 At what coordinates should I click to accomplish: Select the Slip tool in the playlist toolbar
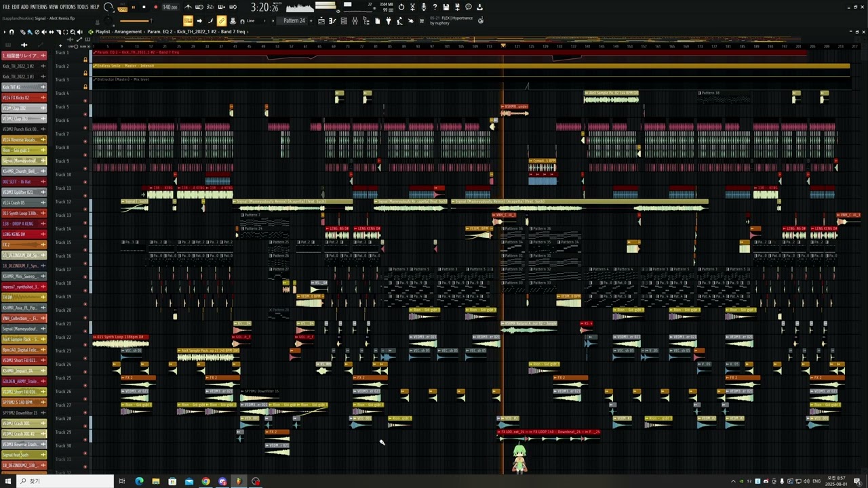(52, 32)
